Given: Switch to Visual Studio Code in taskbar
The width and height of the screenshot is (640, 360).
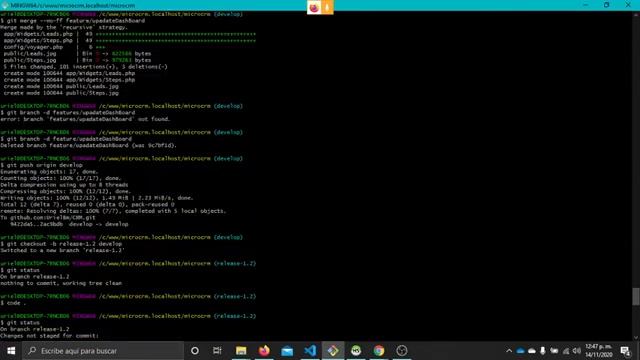Looking at the screenshot, I should (x=310, y=351).
